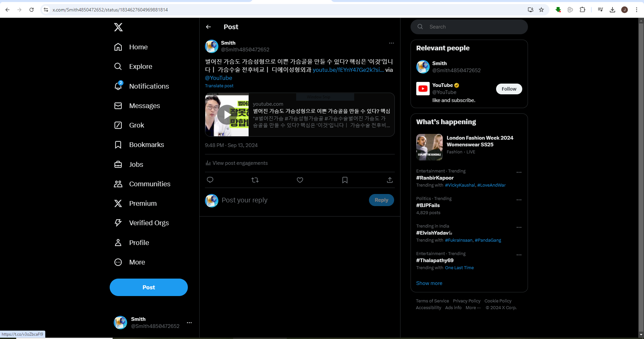644x339 pixels.
Task: Open the Profile person icon
Action: click(118, 243)
